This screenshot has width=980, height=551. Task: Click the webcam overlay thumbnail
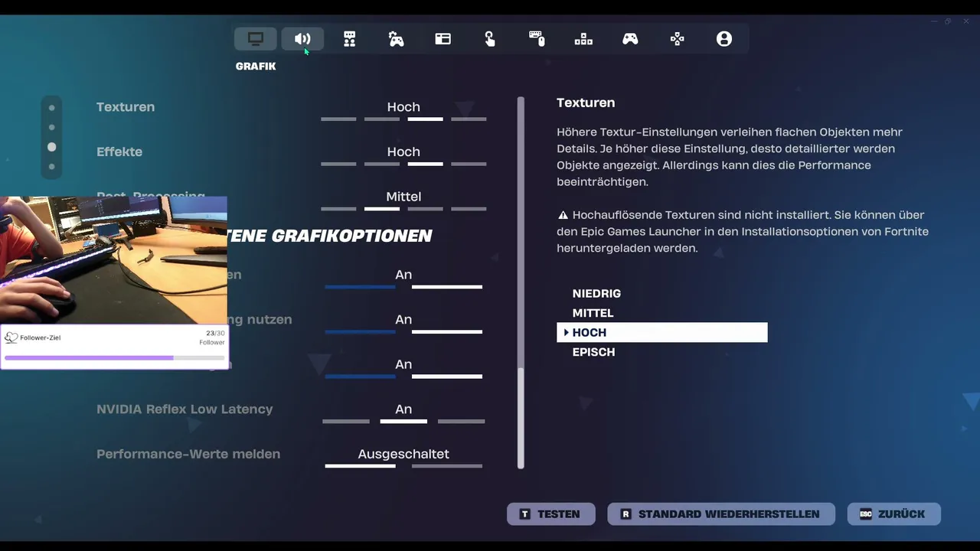[113, 260]
